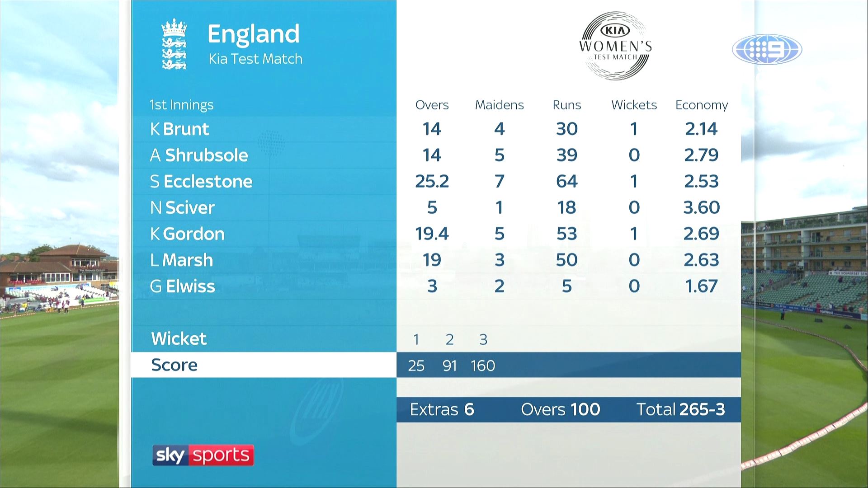868x488 pixels.
Task: Click the Extras 6 text
Action: point(442,410)
